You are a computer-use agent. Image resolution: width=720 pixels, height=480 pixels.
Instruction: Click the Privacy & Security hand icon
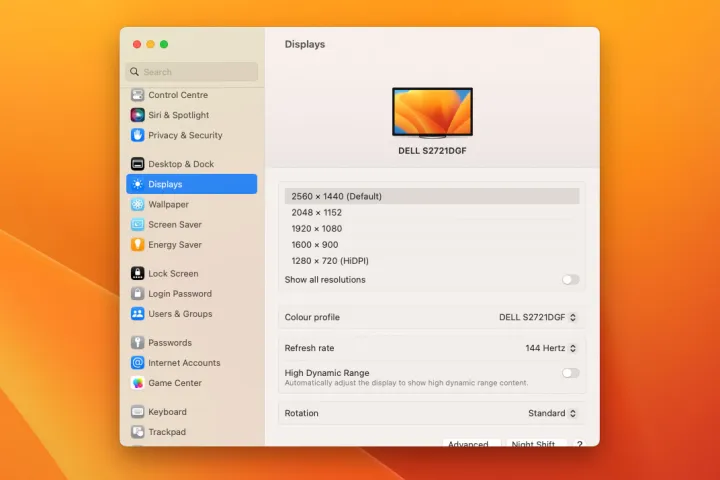point(138,135)
